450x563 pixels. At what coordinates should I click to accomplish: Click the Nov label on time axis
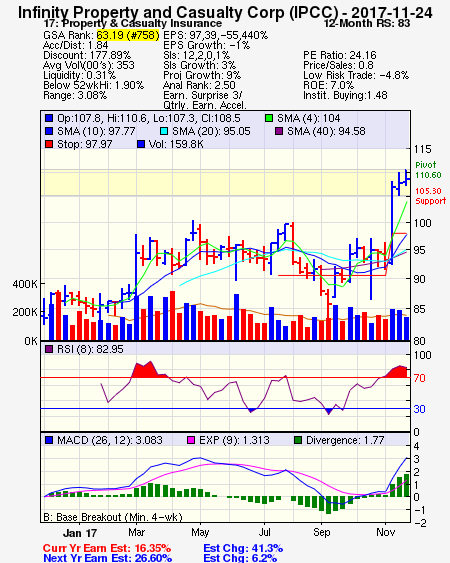[x=386, y=532]
